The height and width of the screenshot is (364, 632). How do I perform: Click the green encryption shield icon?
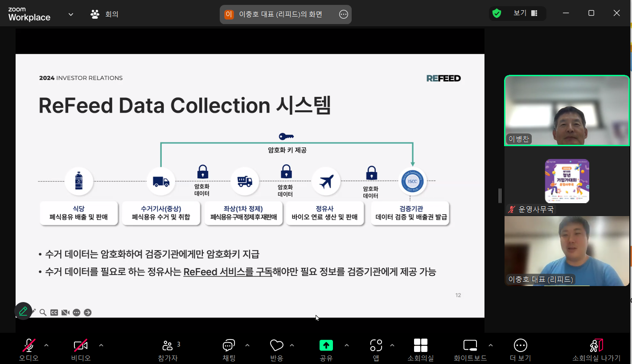point(497,13)
